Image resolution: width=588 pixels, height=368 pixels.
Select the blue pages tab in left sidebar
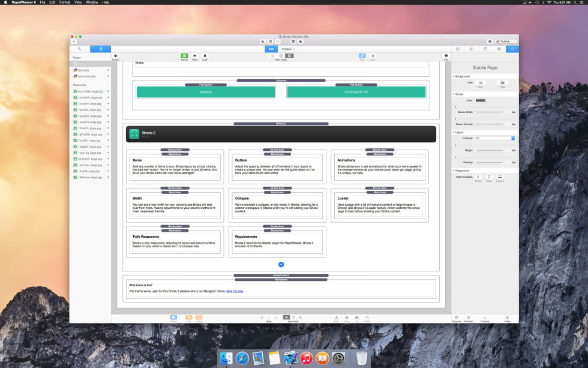[x=101, y=49]
